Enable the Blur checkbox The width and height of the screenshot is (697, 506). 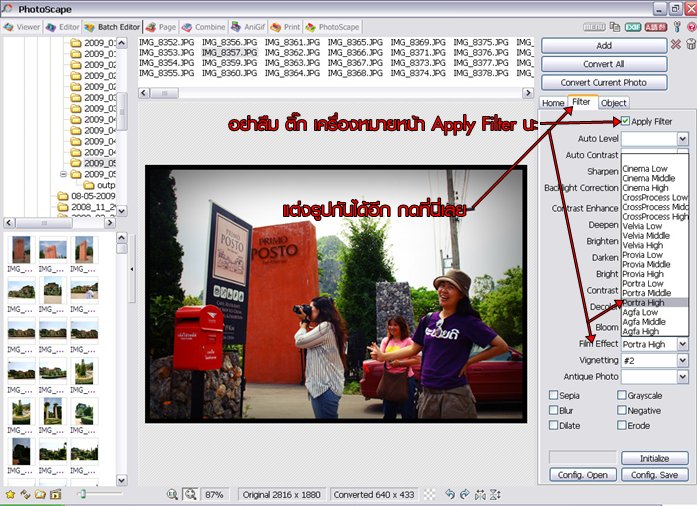(x=553, y=410)
